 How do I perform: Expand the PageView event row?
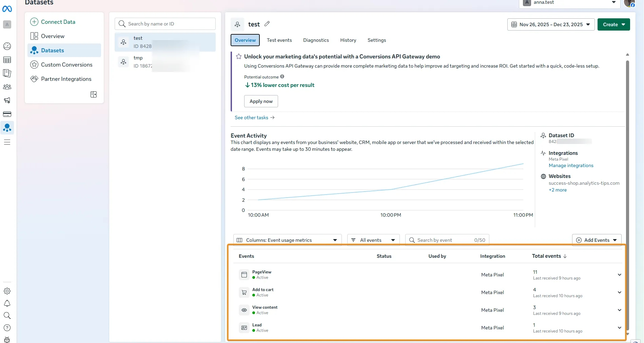tap(619, 275)
